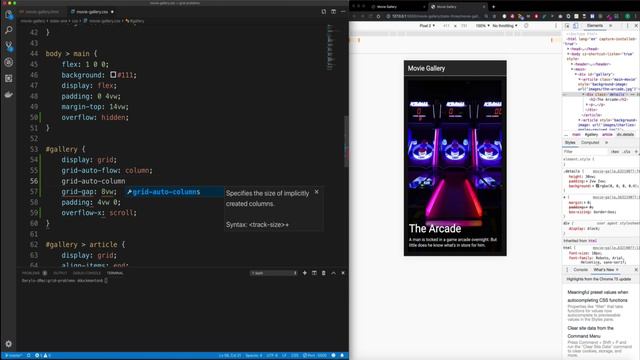Split the editor to the right

click(x=333, y=12)
